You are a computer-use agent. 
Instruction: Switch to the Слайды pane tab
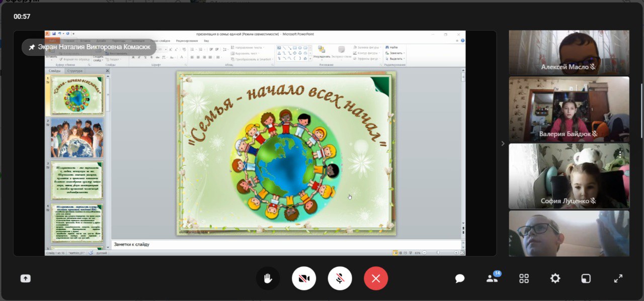tap(54, 71)
